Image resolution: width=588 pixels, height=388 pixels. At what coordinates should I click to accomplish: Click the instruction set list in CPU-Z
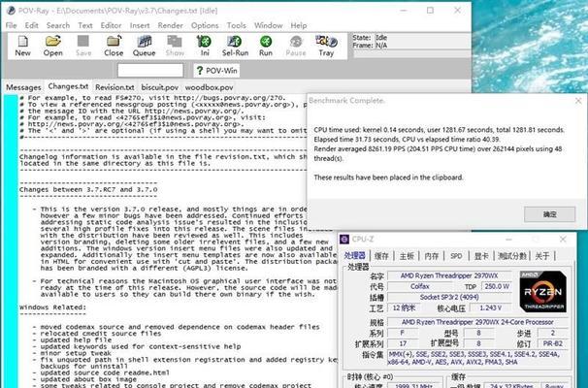coord(477,358)
